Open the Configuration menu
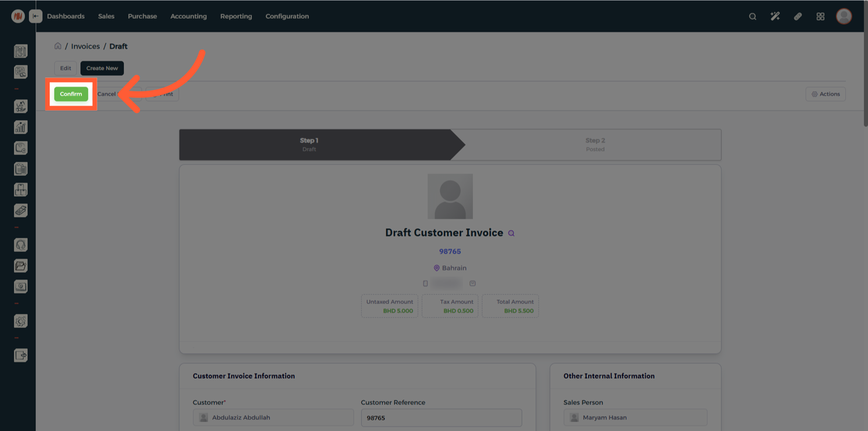The width and height of the screenshot is (868, 431). [287, 16]
